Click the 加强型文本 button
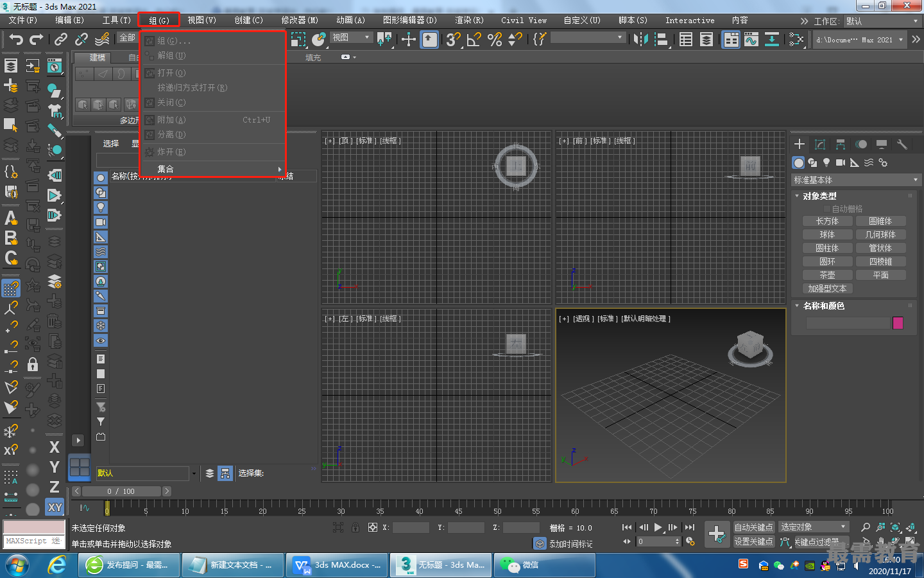Screen dimensions: 924x578 (827, 288)
